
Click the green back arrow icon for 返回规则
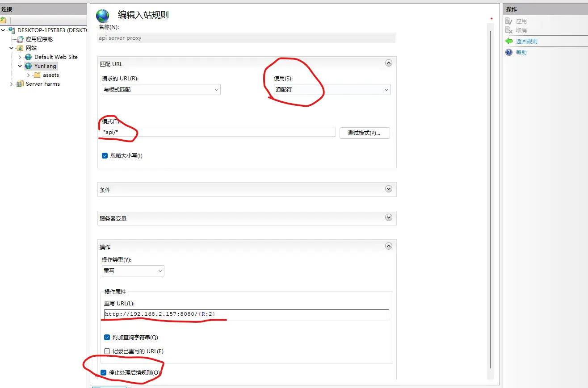click(509, 41)
